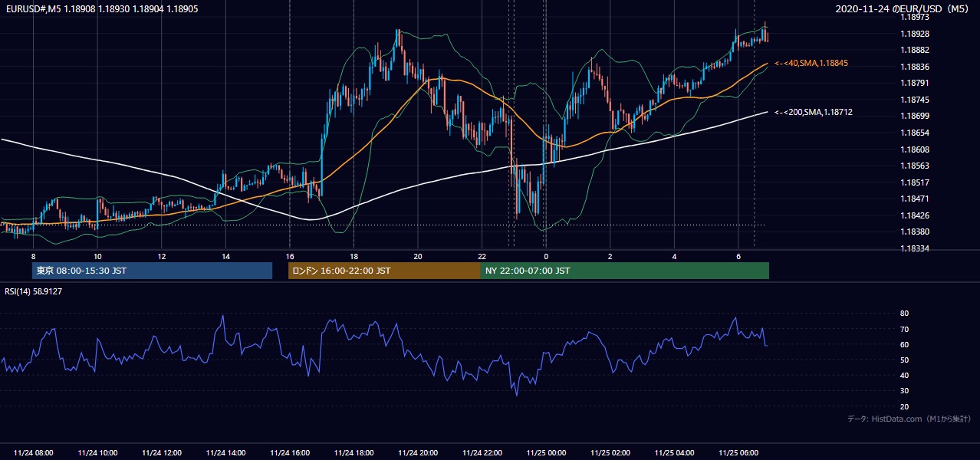Viewport: 980px width, 460px height.
Task: Click the 1.18791 price axis label
Action: pos(915,83)
